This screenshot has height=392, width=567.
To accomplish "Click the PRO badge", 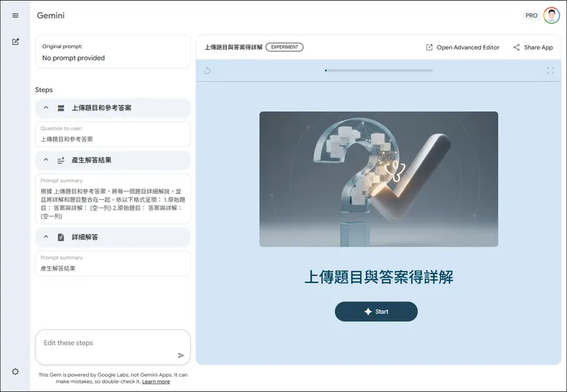I will click(531, 15).
